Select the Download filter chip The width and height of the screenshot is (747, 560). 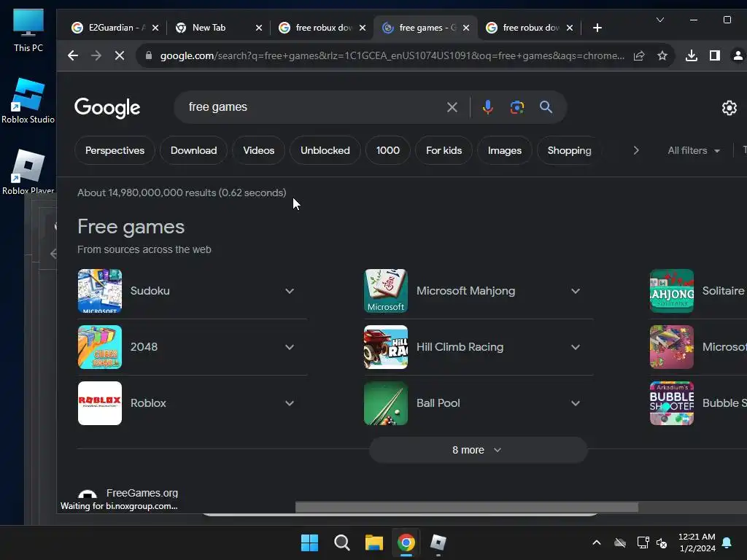[193, 150]
